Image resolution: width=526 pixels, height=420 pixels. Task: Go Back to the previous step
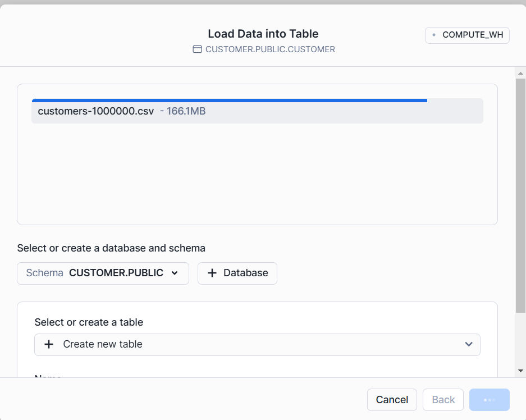click(x=443, y=400)
